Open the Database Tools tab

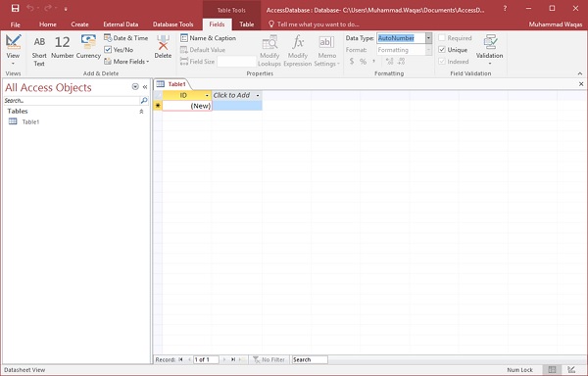coord(172,24)
